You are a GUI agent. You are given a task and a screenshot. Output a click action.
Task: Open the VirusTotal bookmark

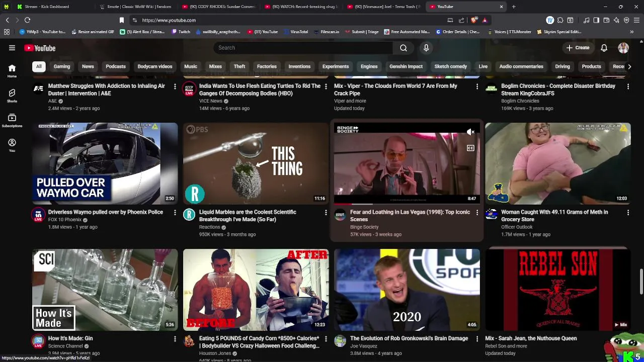pyautogui.click(x=295, y=32)
